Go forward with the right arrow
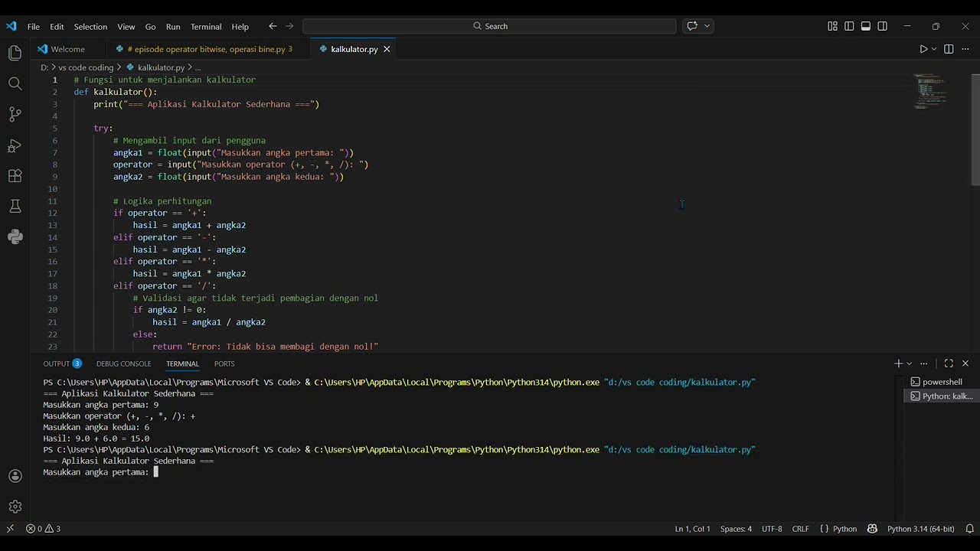980x551 pixels. click(x=289, y=26)
